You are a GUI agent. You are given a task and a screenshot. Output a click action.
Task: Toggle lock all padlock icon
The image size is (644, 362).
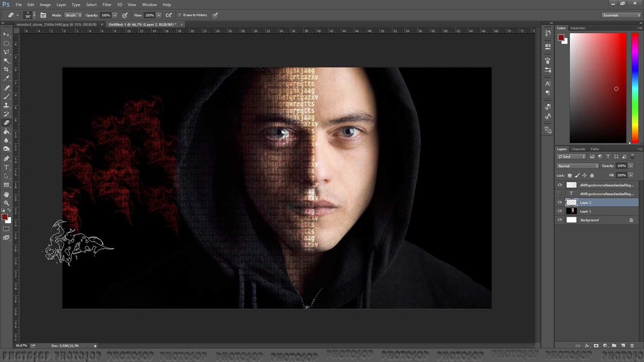[x=592, y=175]
